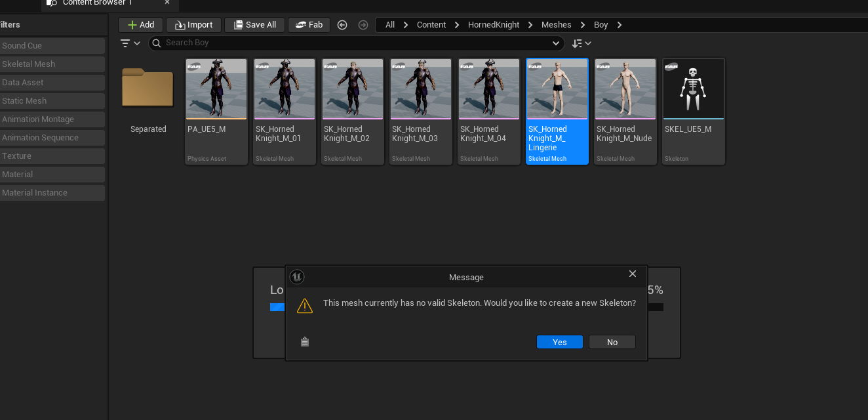Toggle the Skeletal Mesh filter
This screenshot has width=868, height=420.
[52, 64]
